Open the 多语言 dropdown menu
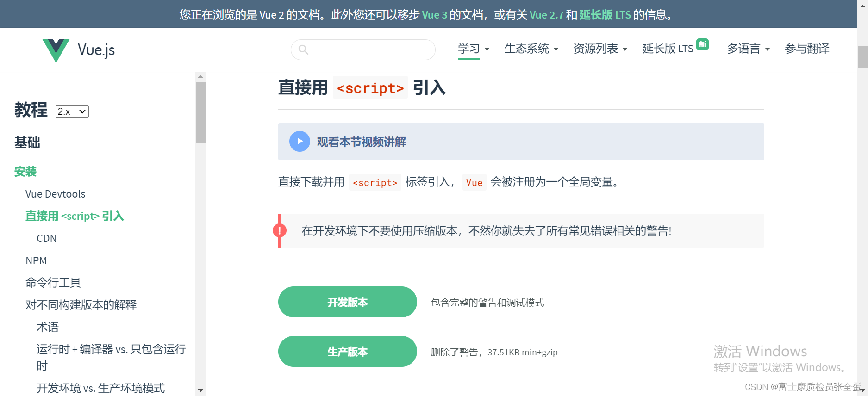 click(749, 49)
